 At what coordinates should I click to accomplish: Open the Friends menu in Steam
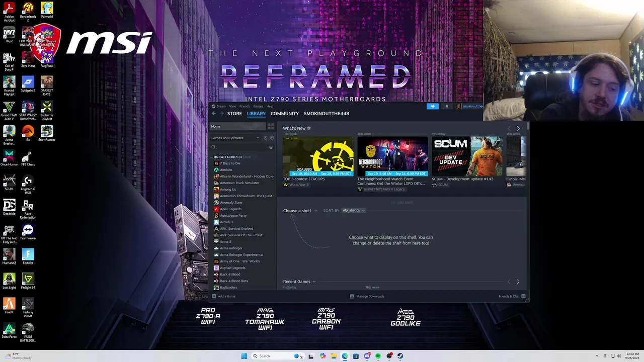245,107
